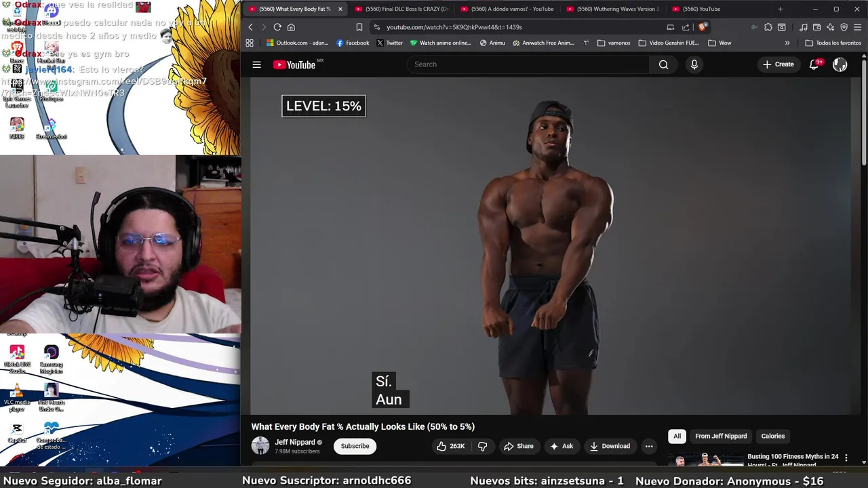Dislike the Jeff Nippard video
The height and width of the screenshot is (488, 868).
coord(483,446)
